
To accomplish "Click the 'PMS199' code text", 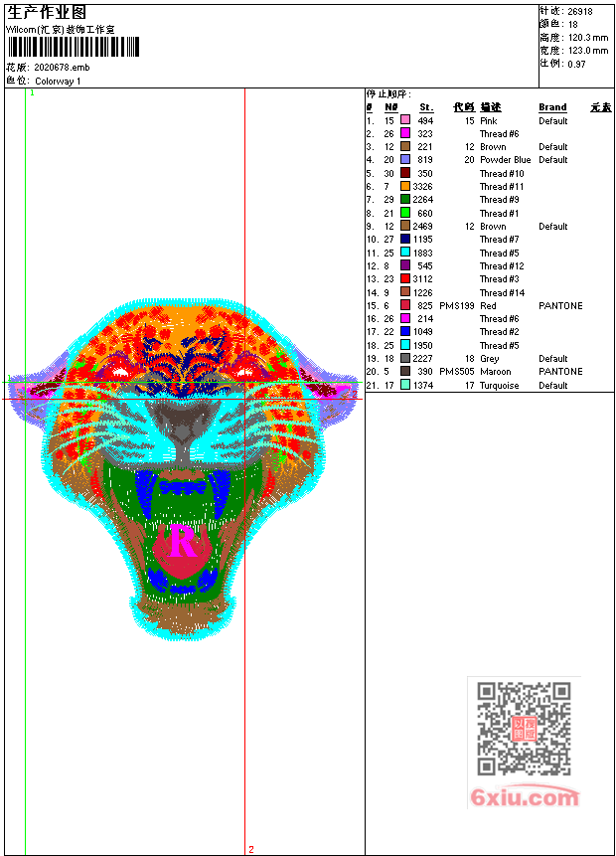I will point(457,306).
